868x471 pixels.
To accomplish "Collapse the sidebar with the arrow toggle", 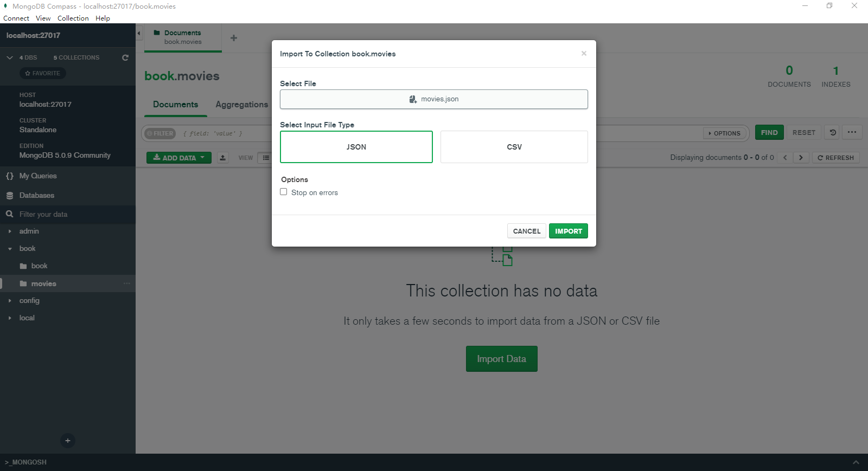I will coord(139,33).
